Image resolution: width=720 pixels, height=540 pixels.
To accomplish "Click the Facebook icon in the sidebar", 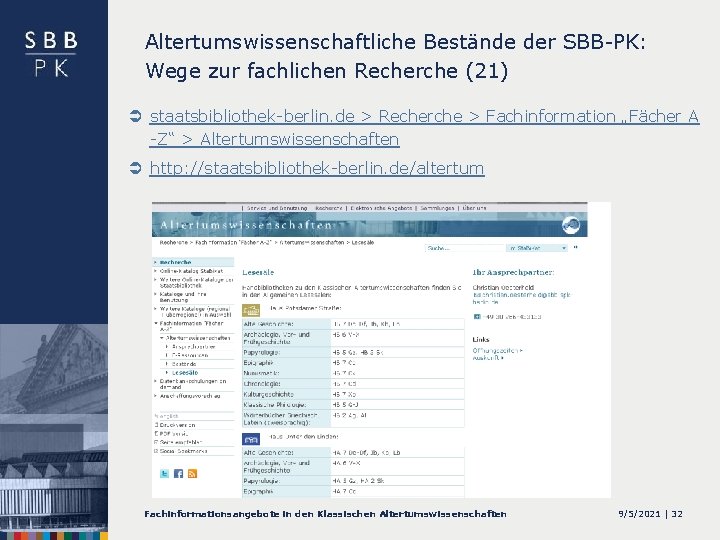I will 178,473.
